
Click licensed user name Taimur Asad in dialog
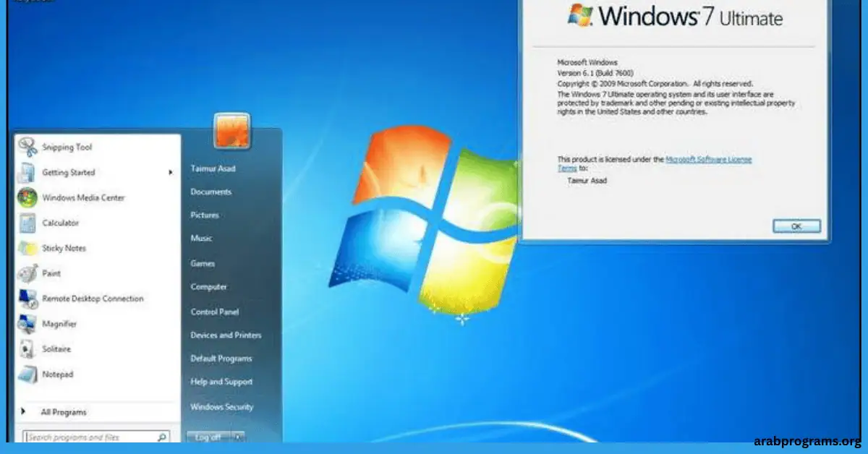[587, 181]
